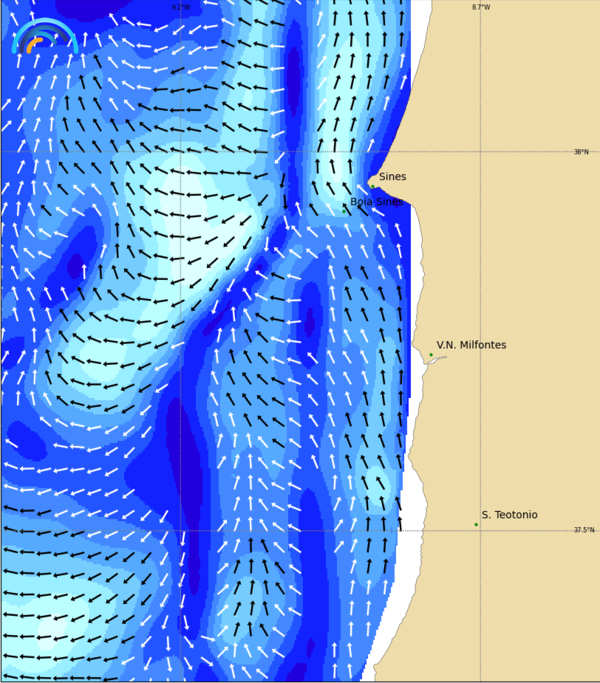
Task: Click the green dot beside S. Teotonio
Action: point(476,524)
